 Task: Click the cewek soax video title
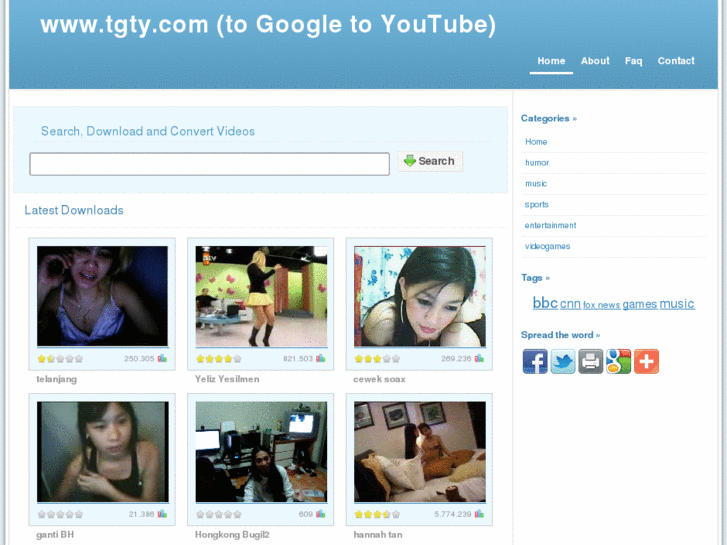pos(379,379)
